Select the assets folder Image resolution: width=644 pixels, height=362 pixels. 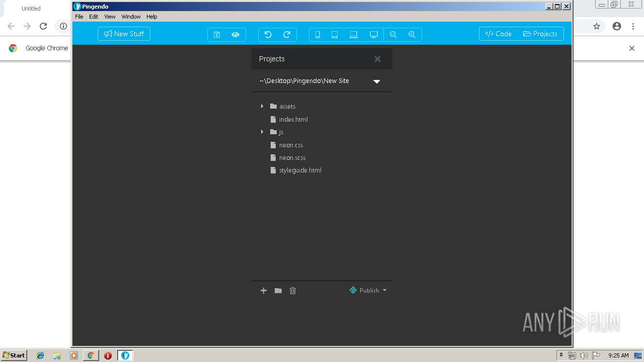tap(283, 106)
